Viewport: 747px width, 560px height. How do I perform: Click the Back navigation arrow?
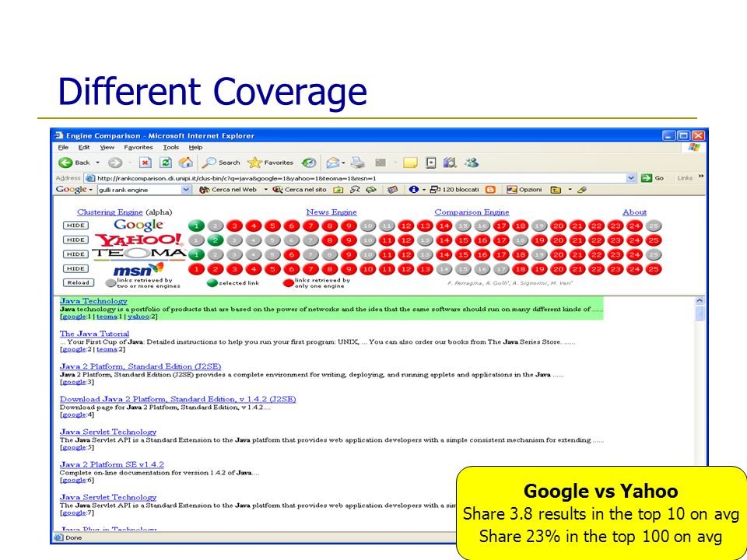65,163
